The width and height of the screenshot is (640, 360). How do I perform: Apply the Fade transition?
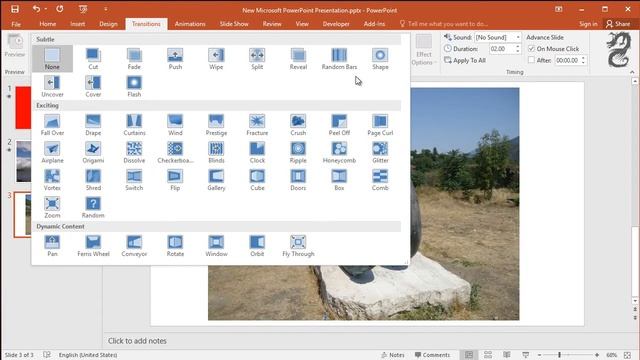[134, 59]
